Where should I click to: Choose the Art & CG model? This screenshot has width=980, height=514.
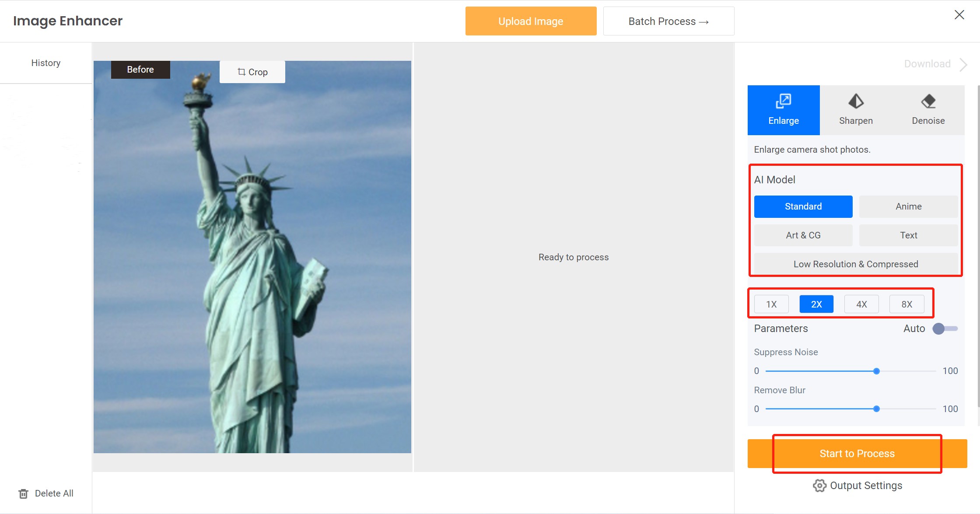[803, 235]
